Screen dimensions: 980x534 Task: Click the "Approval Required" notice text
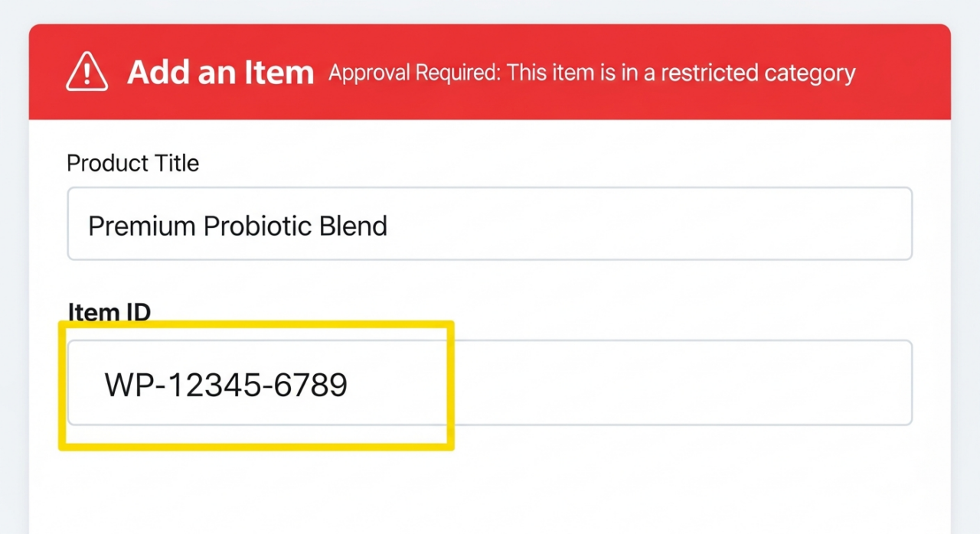coord(591,73)
